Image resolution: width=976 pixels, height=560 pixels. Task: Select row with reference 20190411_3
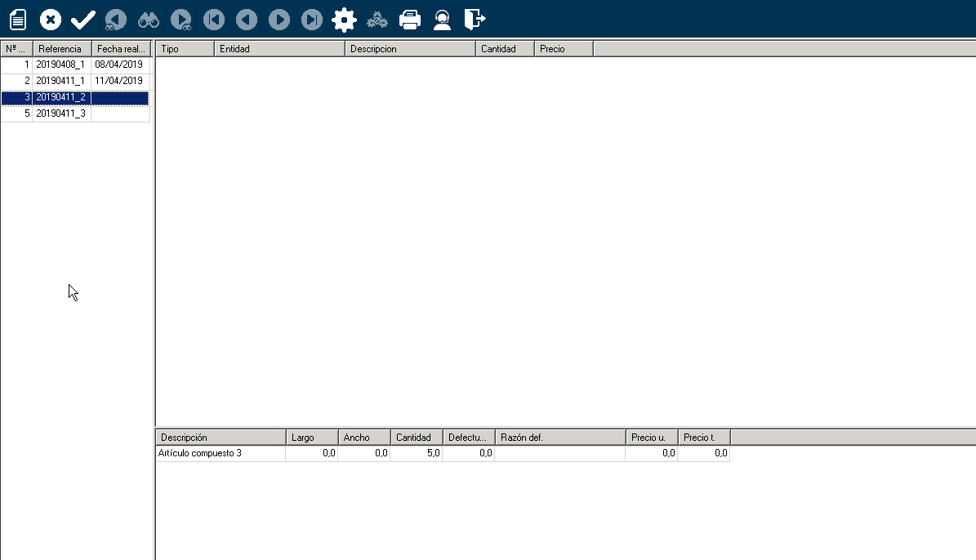[60, 113]
